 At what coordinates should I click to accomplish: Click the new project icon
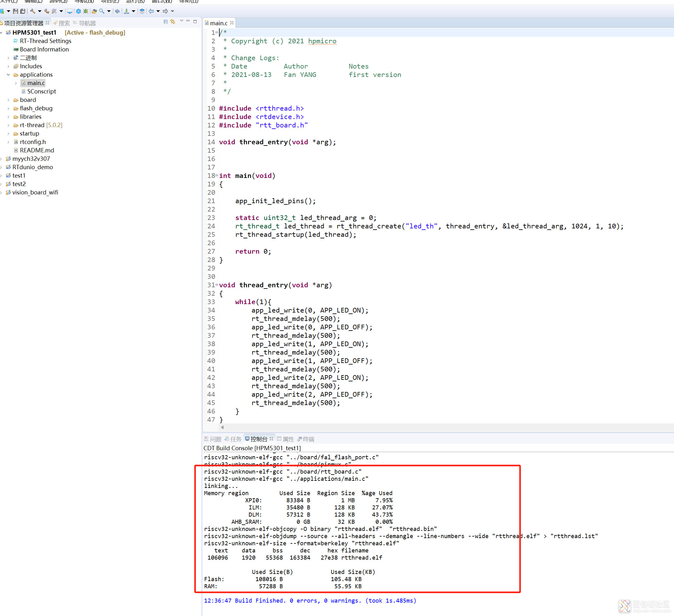(2, 11)
